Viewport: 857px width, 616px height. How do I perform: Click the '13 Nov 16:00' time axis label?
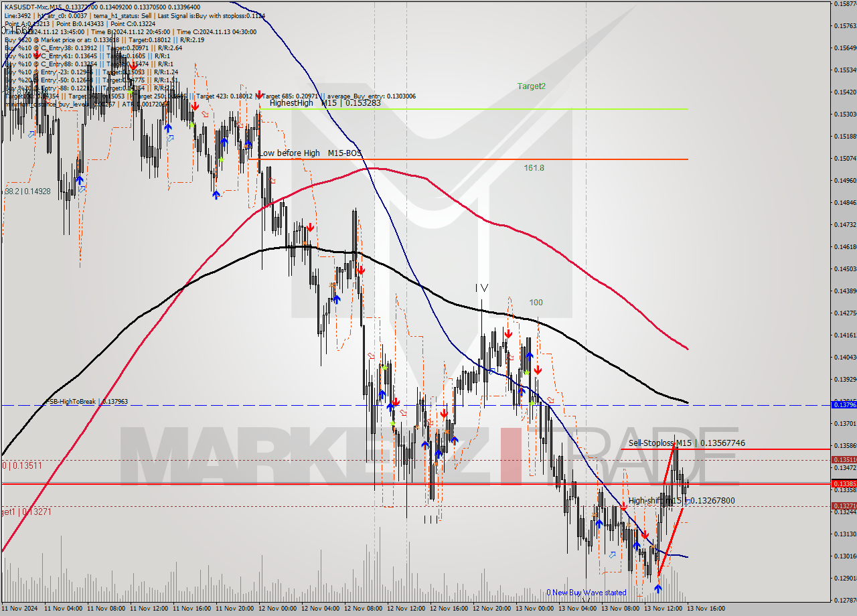pyautogui.click(x=706, y=609)
